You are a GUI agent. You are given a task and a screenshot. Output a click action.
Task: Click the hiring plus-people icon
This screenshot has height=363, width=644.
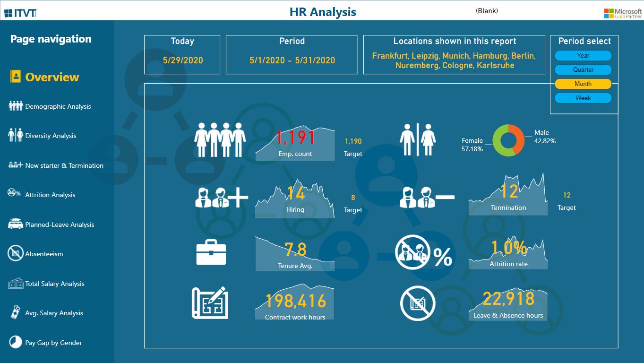pos(222,197)
